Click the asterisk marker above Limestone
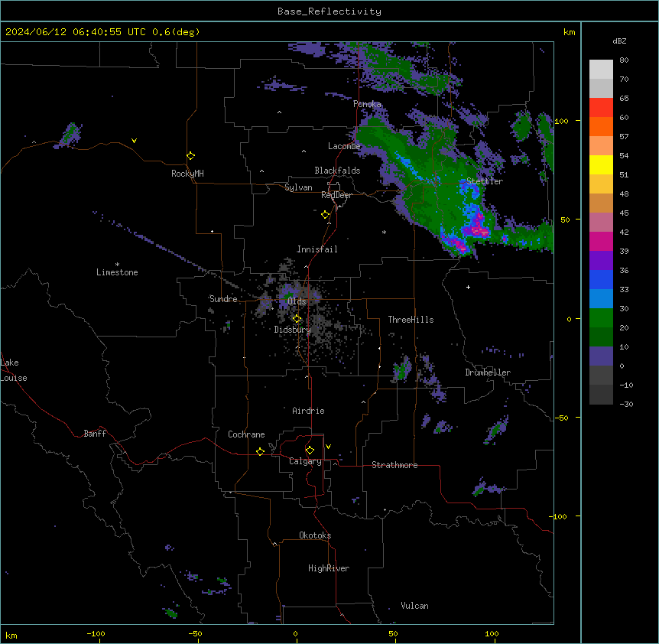 (117, 265)
